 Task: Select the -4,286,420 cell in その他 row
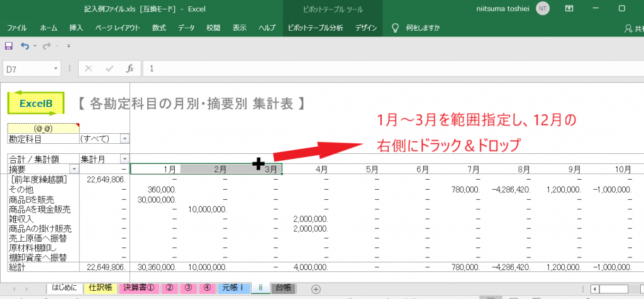pos(511,190)
